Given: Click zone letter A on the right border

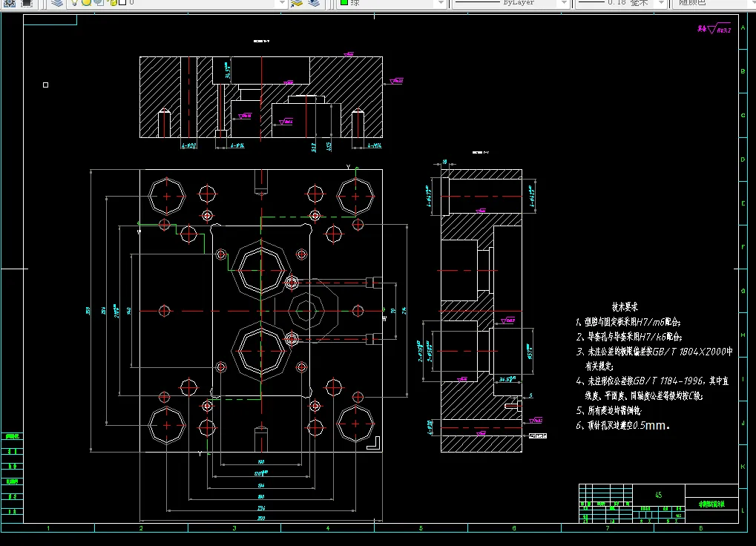Looking at the screenshot, I should 743,27.
